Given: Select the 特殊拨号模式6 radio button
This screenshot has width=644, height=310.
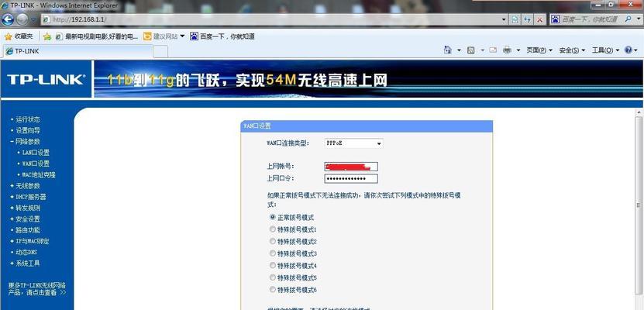Looking at the screenshot, I should click(272, 290).
